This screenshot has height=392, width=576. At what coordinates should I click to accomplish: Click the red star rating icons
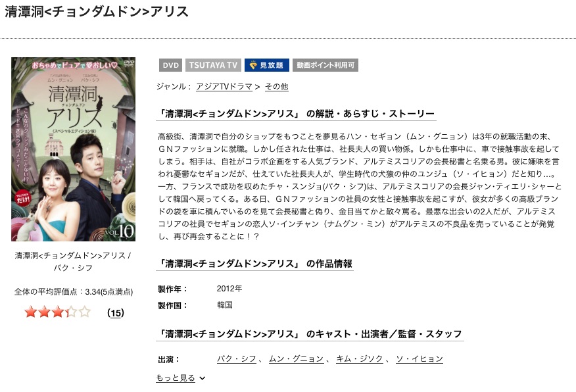[58, 312]
